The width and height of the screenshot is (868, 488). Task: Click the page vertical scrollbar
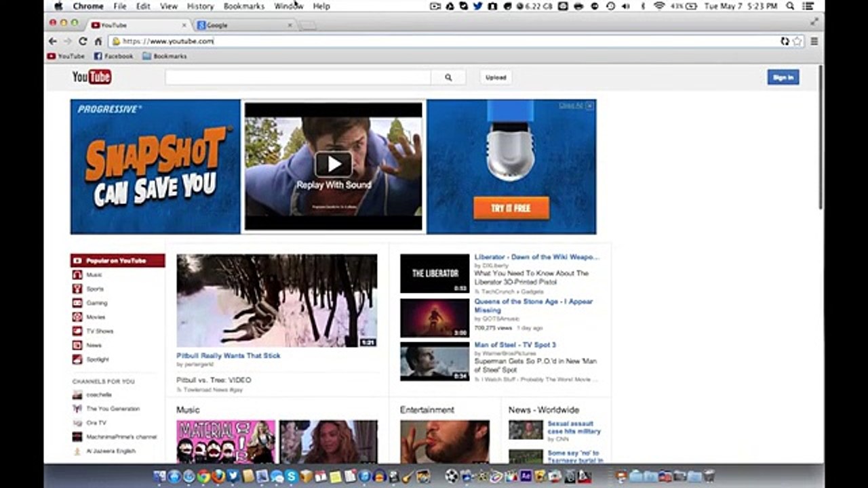tap(821, 138)
